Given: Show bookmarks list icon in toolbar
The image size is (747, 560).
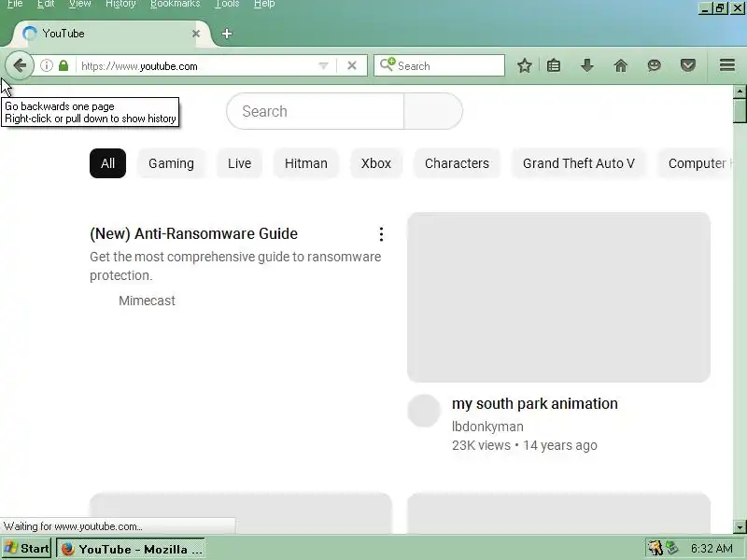Looking at the screenshot, I should point(554,65).
